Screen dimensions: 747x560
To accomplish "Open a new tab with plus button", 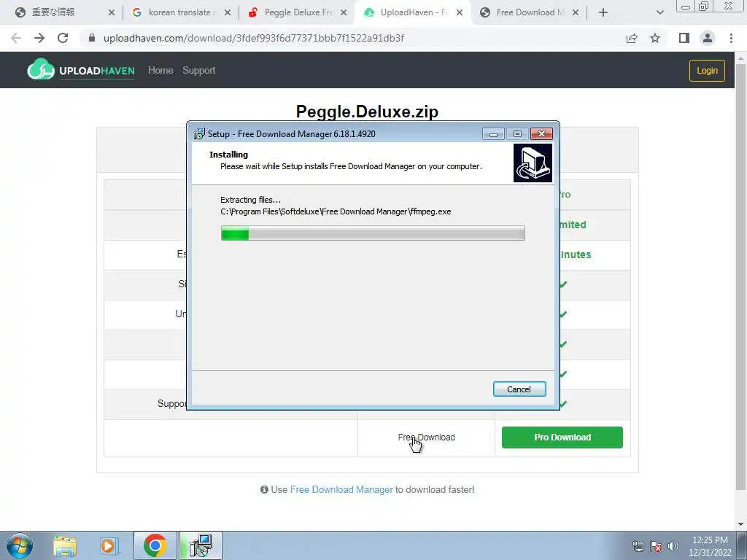I will 603,12.
